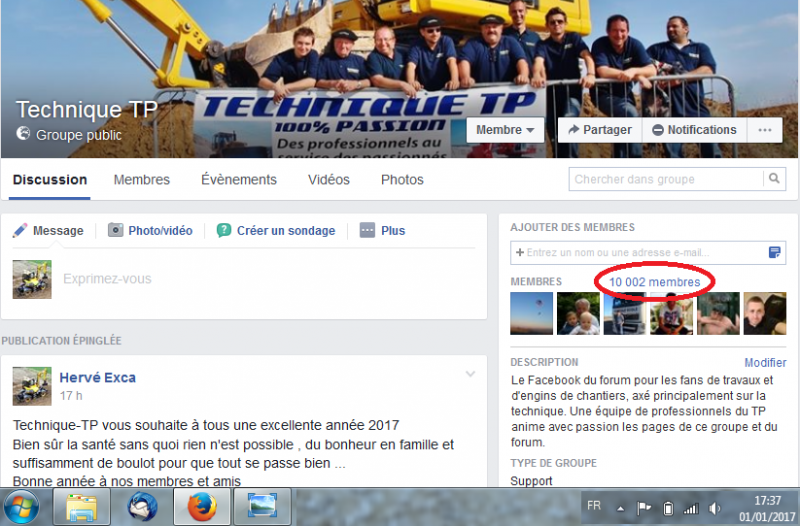Viewport: 800px width, 526px height.
Task: Click the camera icon beside Photo/vidéo
Action: point(115,230)
